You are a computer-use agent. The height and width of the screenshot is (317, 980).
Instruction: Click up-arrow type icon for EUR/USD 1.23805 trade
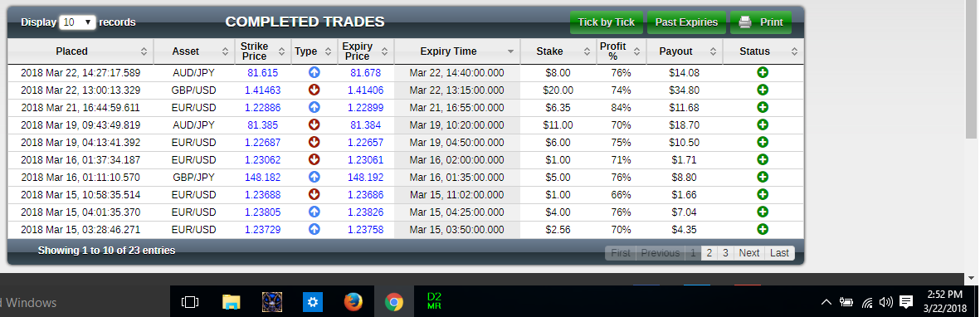pyautogui.click(x=314, y=212)
